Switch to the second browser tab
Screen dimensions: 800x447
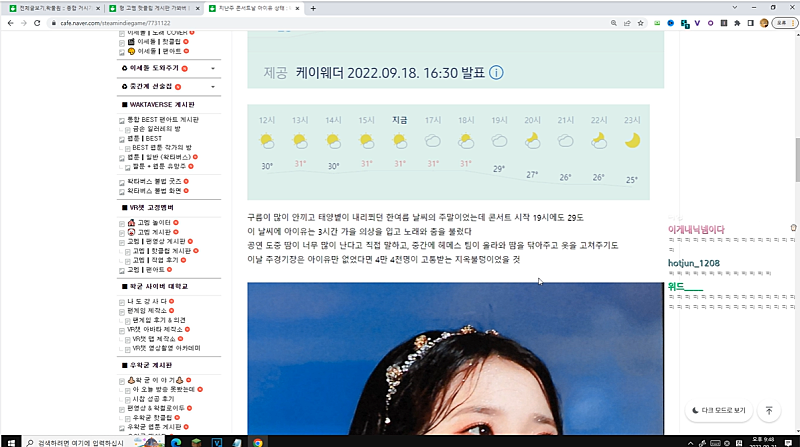click(155, 8)
